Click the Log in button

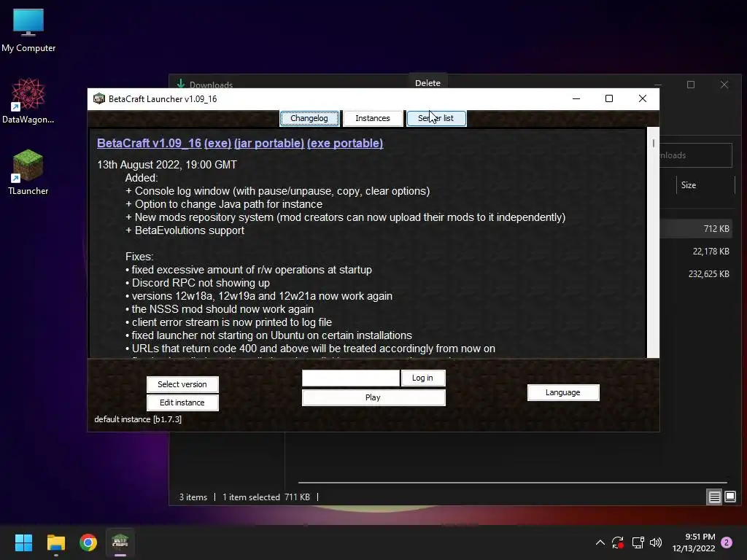point(423,378)
